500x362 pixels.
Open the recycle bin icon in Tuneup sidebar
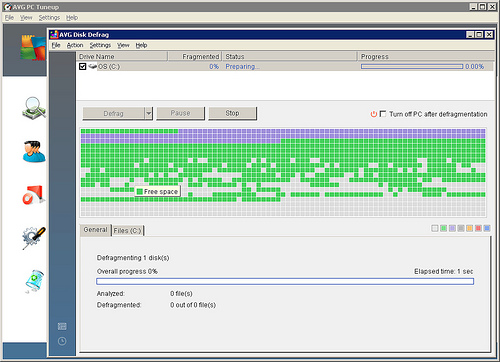click(x=35, y=281)
